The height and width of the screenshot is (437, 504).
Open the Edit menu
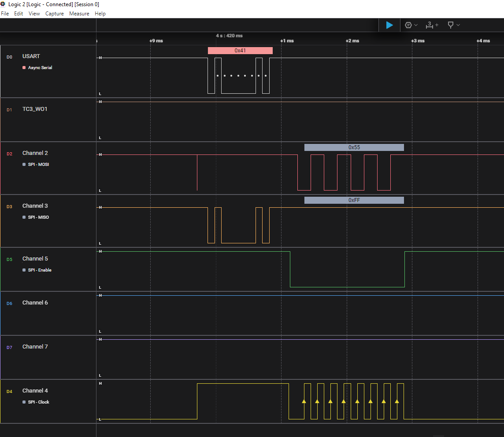[x=19, y=14]
